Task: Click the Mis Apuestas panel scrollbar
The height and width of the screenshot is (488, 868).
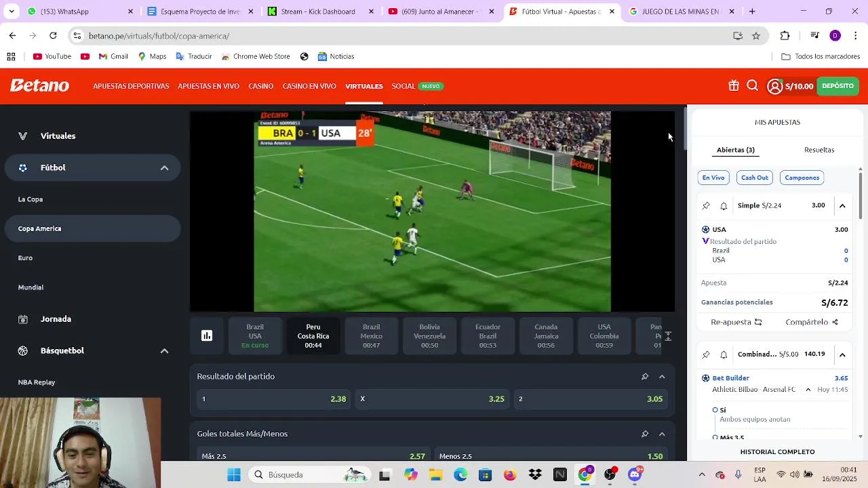Action: click(861, 197)
